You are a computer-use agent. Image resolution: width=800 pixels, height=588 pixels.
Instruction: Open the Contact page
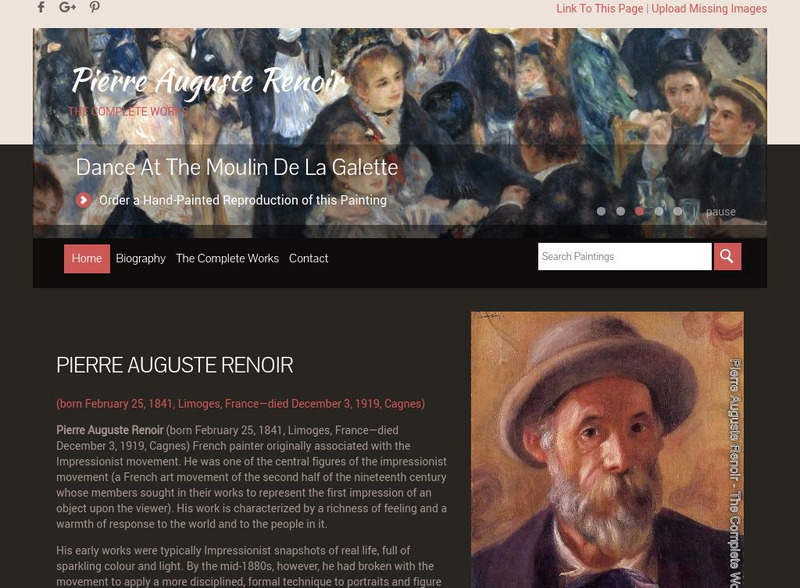308,259
